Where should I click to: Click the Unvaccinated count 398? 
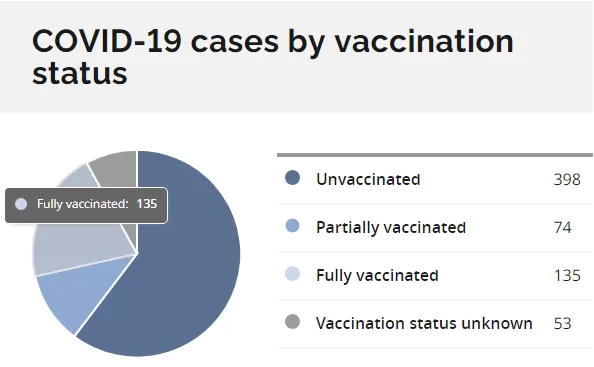pos(567,180)
